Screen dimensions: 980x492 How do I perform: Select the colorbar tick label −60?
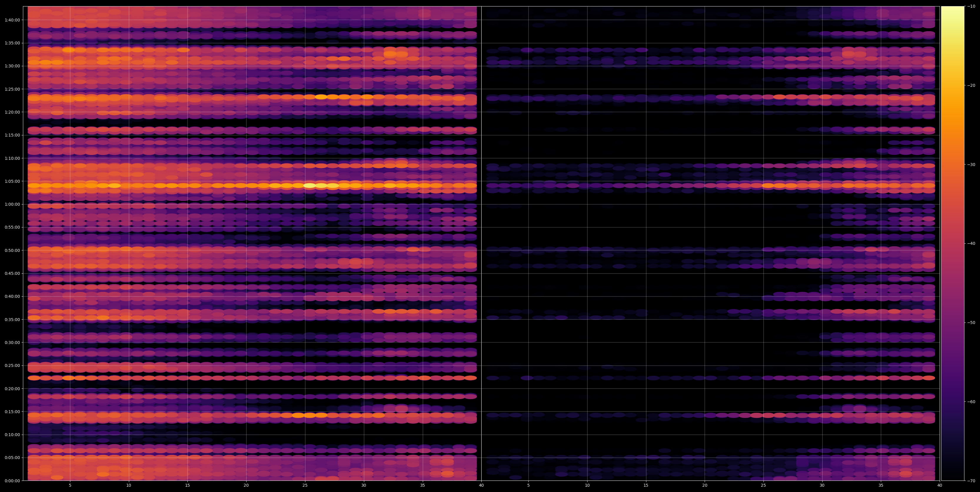[x=971, y=402]
